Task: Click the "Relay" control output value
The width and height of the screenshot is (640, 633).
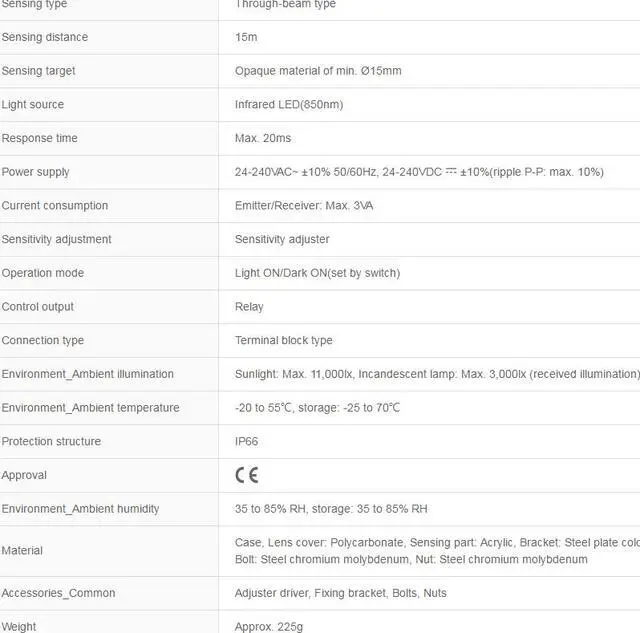Action: pyautogui.click(x=249, y=307)
